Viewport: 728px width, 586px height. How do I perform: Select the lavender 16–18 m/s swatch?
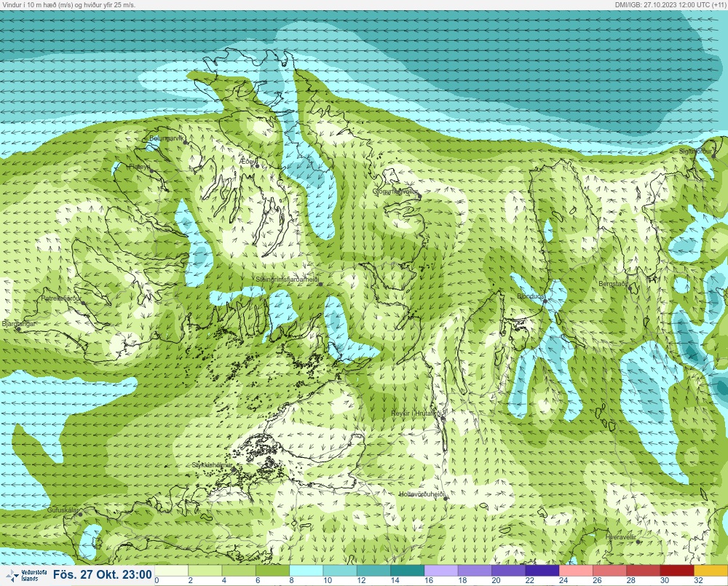click(441, 571)
